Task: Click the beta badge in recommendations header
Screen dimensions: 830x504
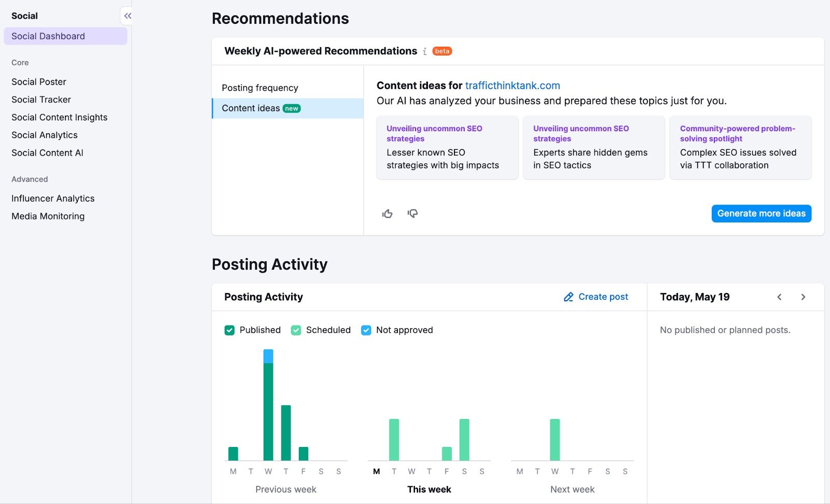Action: pyautogui.click(x=442, y=51)
